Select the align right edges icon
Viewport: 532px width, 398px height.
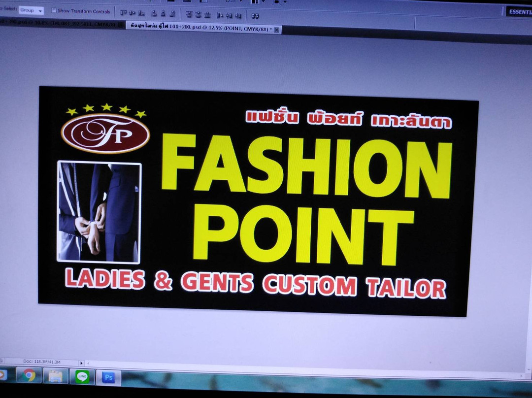tap(171, 13)
